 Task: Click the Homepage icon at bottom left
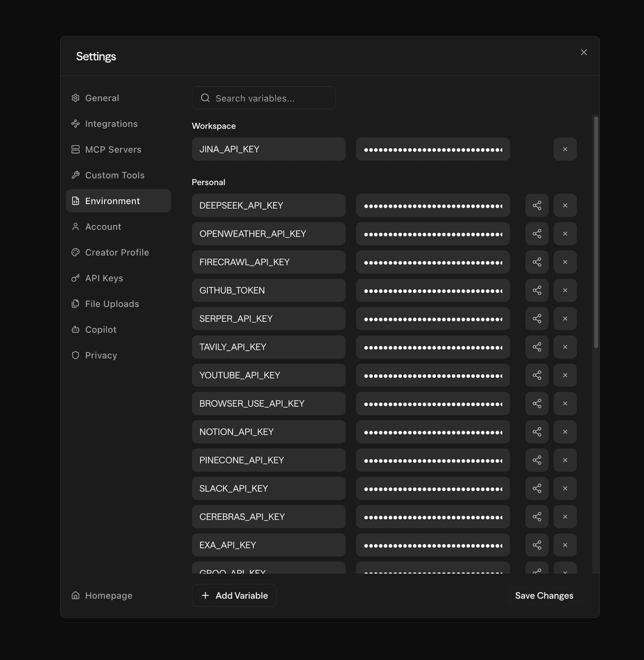click(75, 595)
